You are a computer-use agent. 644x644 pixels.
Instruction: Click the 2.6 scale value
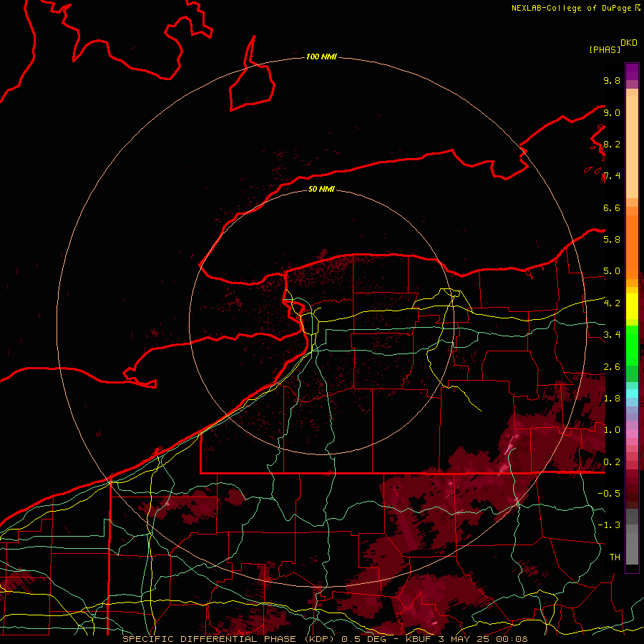click(x=612, y=367)
